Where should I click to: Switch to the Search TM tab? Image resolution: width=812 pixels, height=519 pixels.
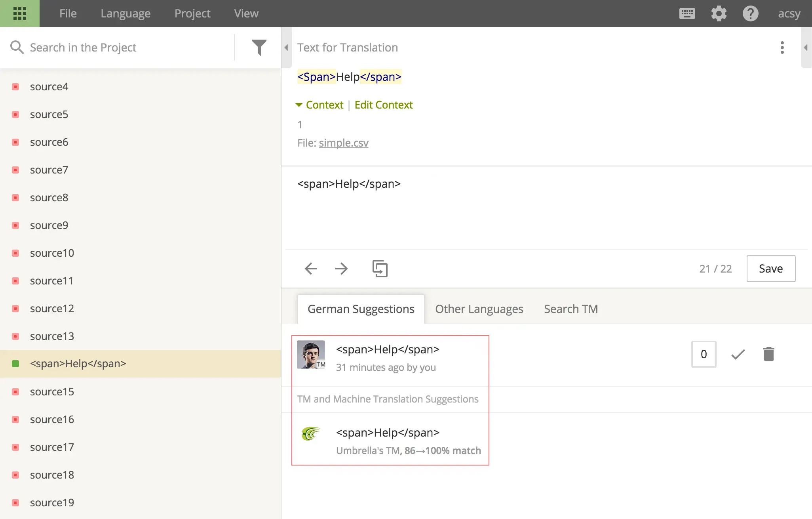point(570,309)
